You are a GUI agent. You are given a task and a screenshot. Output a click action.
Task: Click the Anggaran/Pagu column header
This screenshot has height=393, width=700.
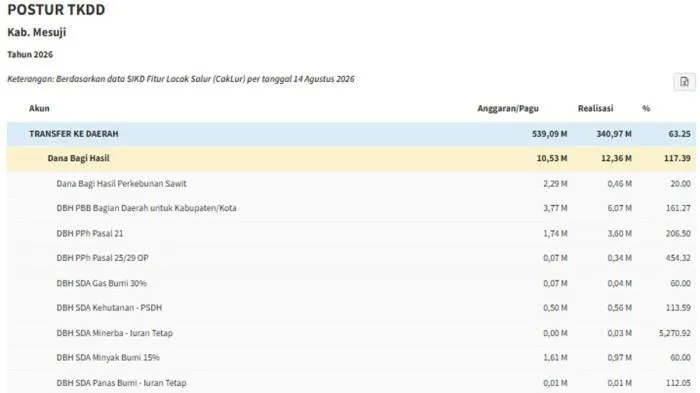(x=508, y=108)
